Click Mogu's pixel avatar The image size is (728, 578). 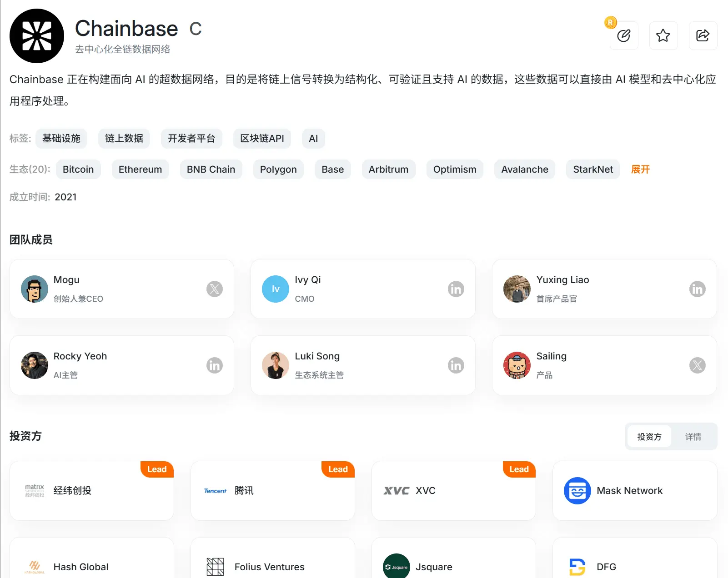[x=35, y=289]
